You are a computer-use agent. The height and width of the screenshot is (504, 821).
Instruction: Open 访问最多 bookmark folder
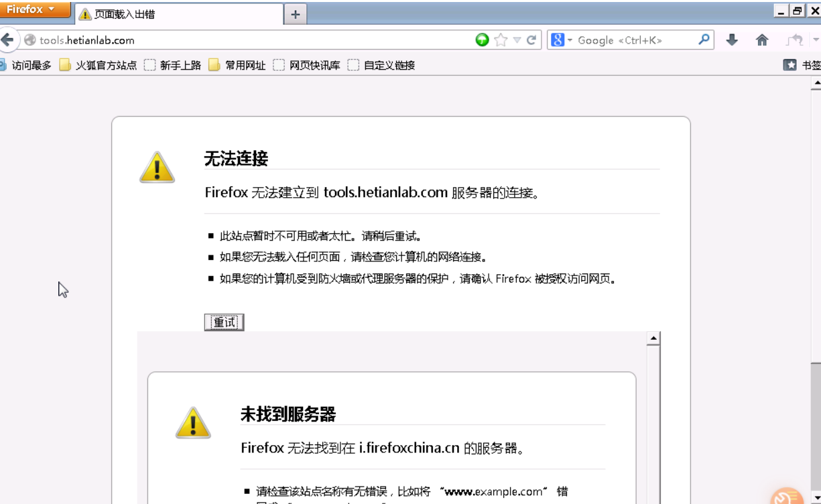(25, 65)
